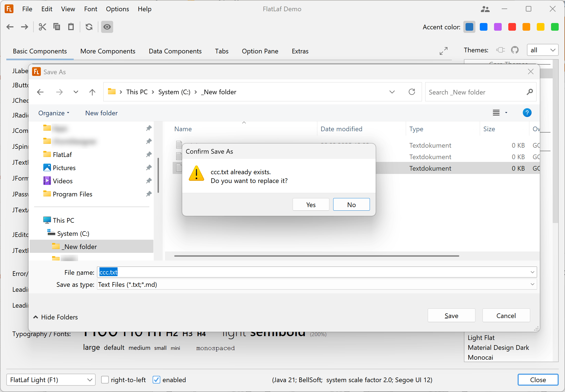Unpin the Videos folder pin icon
This screenshot has width=565, height=392.
pyautogui.click(x=149, y=181)
